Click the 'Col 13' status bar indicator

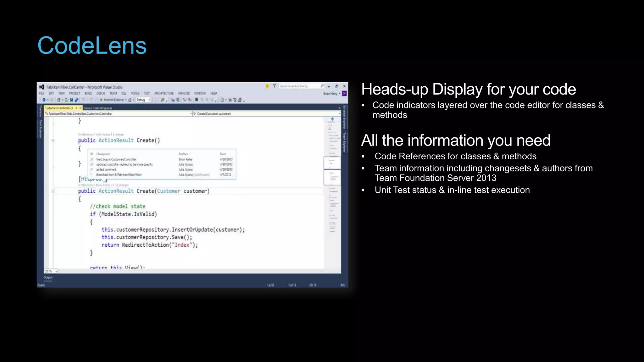292,285
